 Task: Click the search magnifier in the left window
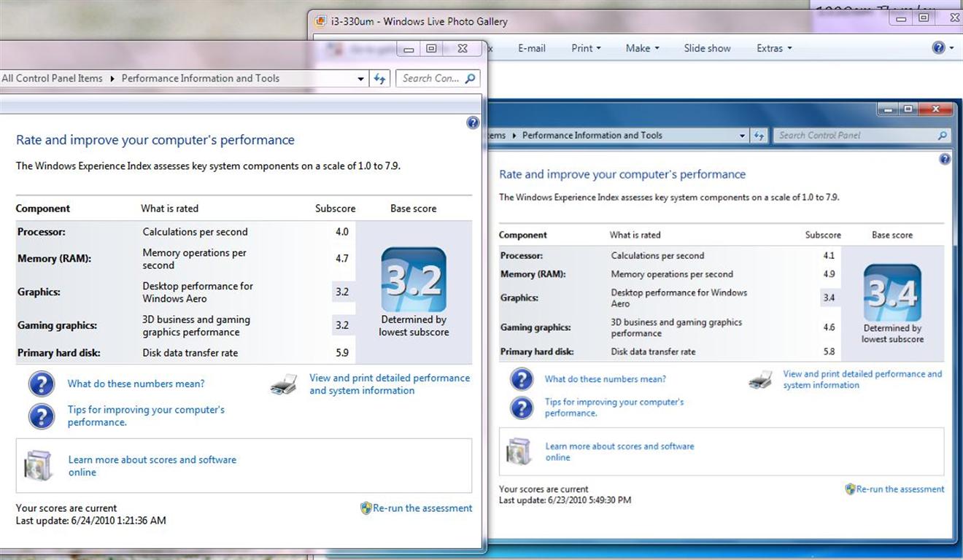point(471,79)
